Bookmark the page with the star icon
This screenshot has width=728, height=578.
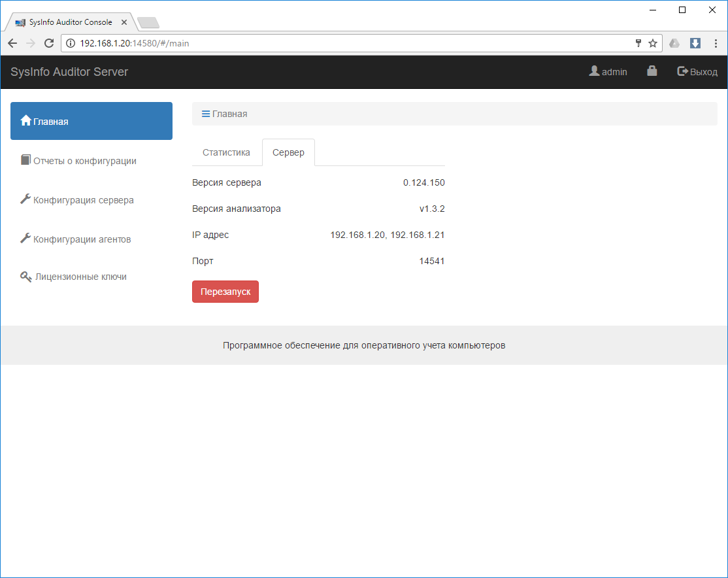tap(653, 43)
